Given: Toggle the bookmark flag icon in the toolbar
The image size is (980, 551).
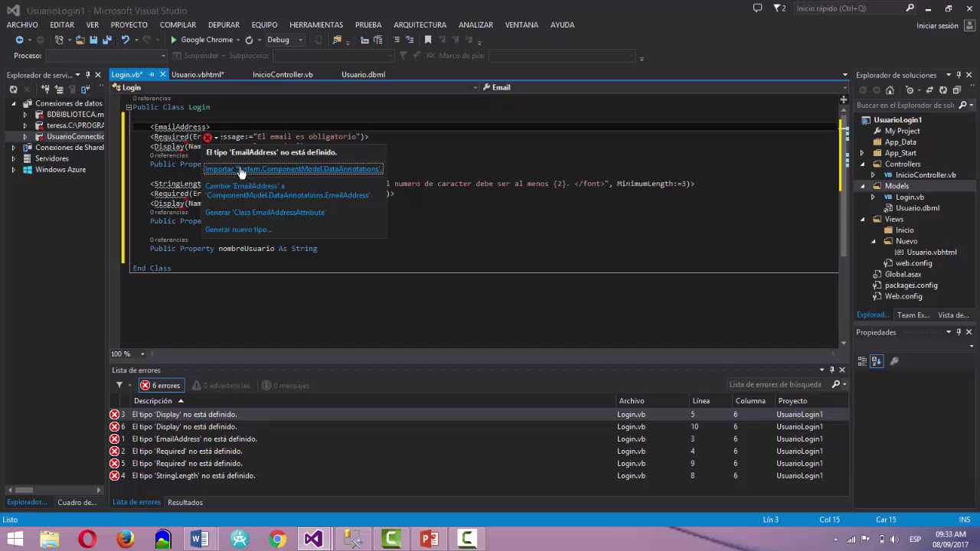Looking at the screenshot, I should click(x=428, y=40).
